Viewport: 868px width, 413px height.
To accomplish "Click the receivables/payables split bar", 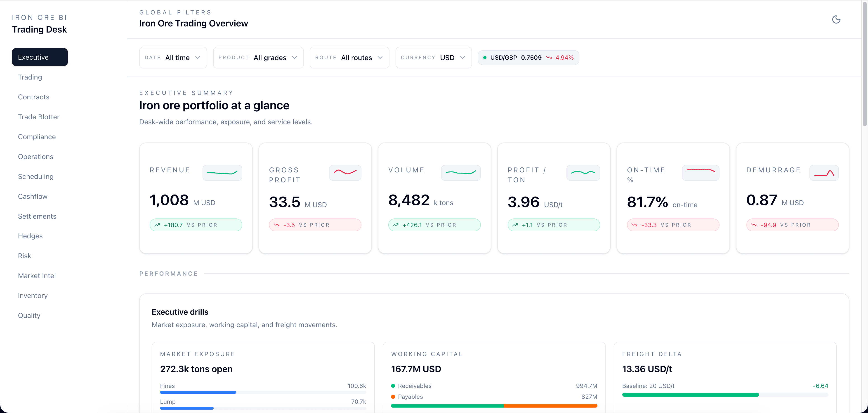I will [x=494, y=406].
